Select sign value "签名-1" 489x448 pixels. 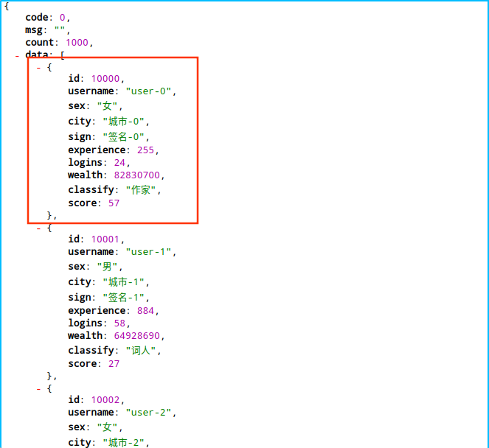[x=123, y=298]
